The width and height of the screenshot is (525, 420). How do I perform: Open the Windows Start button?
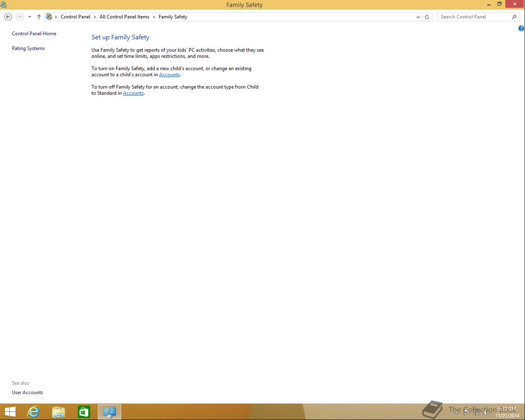click(10, 412)
